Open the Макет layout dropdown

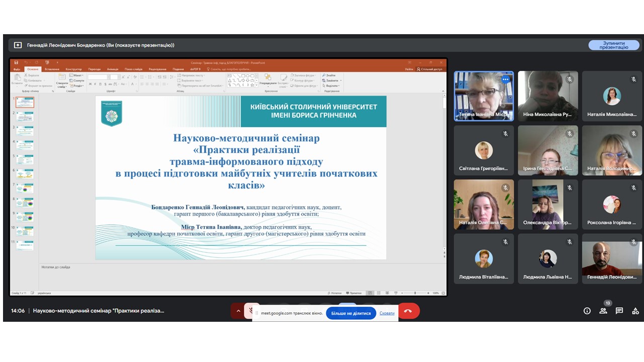pos(77,75)
